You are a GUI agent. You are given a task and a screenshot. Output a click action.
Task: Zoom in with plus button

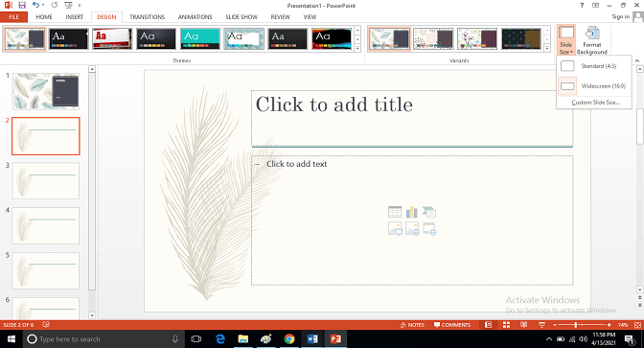(x=609, y=325)
